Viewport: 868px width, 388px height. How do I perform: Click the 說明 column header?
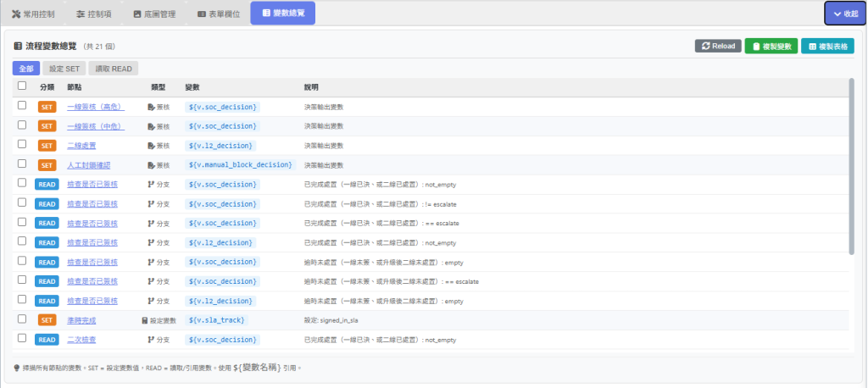click(x=311, y=87)
